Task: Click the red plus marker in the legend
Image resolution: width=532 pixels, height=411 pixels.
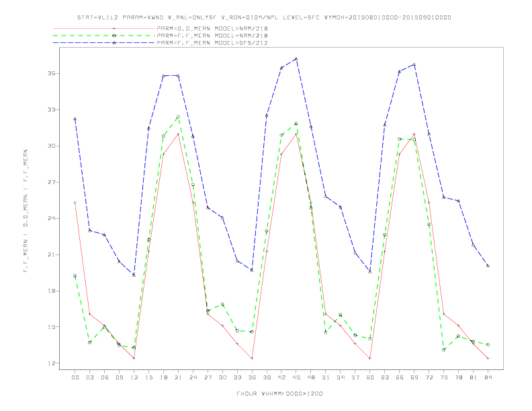Action: [x=114, y=28]
